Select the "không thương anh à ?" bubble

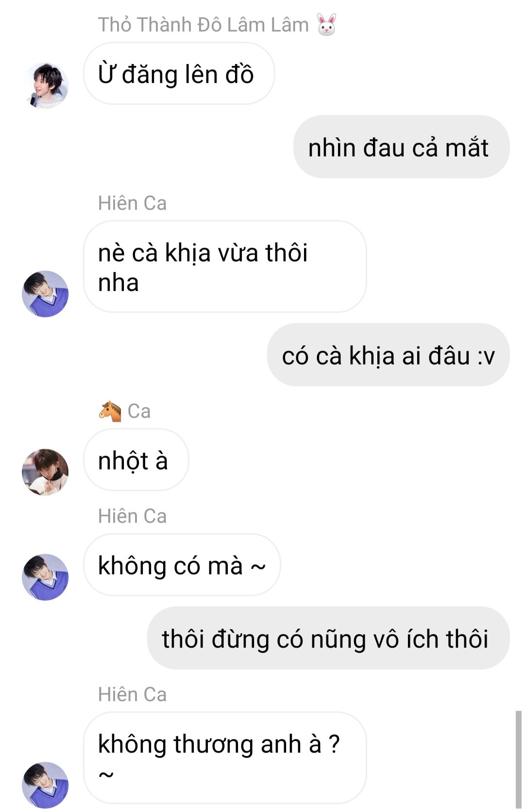pos(225,758)
